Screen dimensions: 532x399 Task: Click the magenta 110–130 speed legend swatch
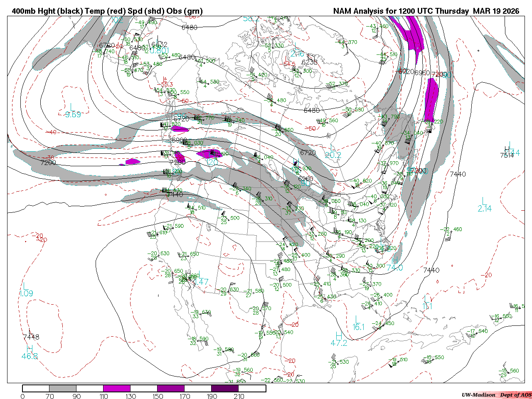[117, 388]
